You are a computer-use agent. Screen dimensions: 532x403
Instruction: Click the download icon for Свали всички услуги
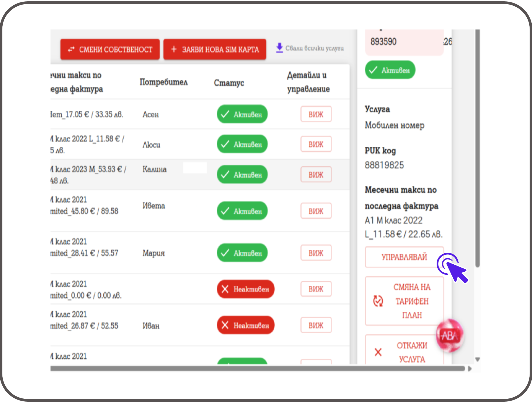(x=279, y=48)
